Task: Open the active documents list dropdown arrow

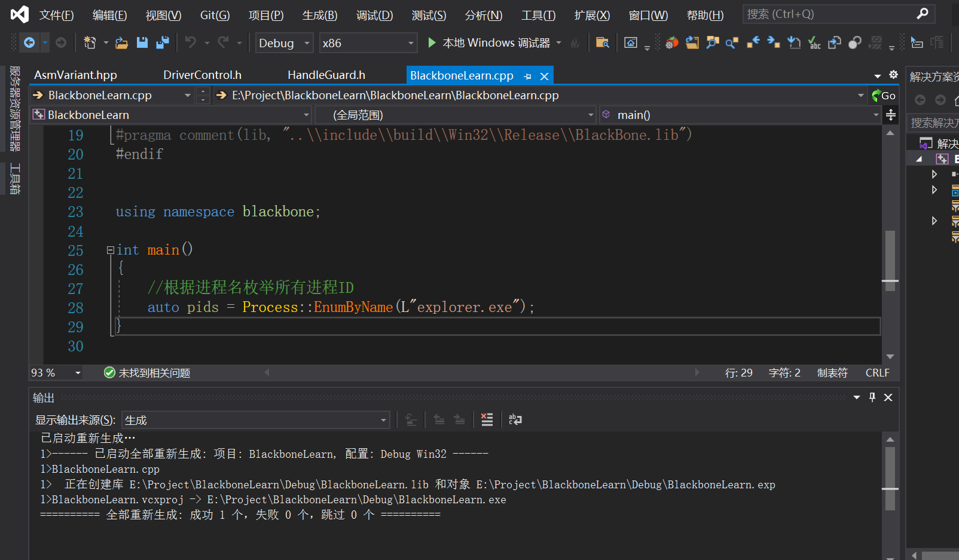Action: point(878,76)
